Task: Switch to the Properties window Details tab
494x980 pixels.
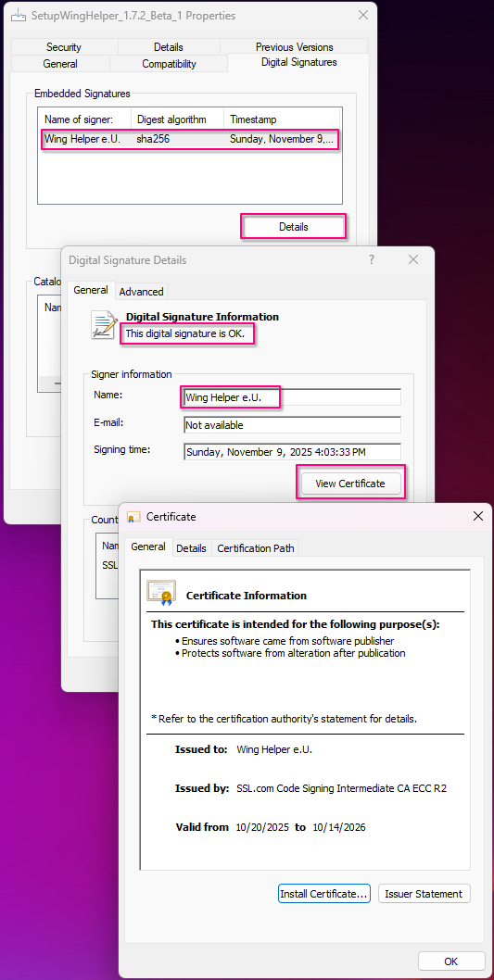Action: pyautogui.click(x=168, y=47)
